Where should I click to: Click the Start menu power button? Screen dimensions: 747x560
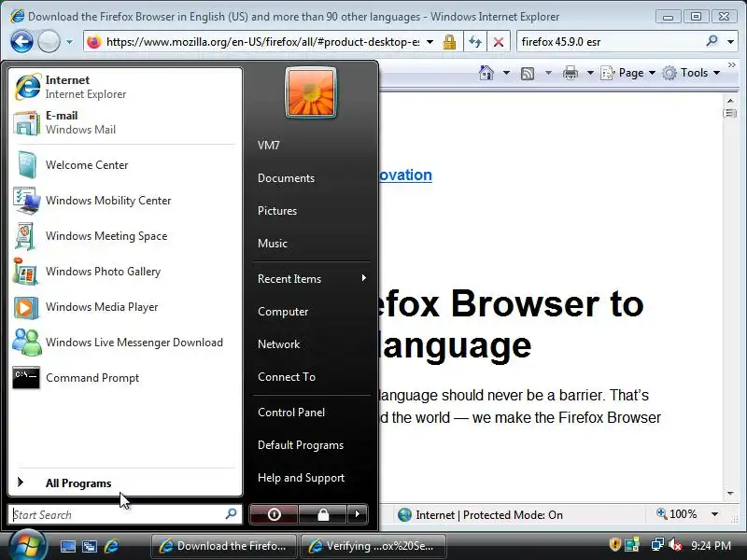point(274,514)
